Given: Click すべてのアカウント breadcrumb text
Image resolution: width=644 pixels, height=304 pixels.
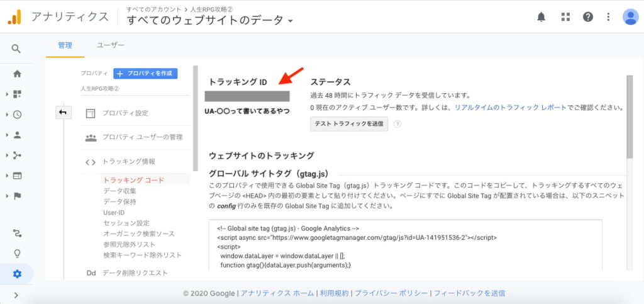Looking at the screenshot, I should point(153,9).
